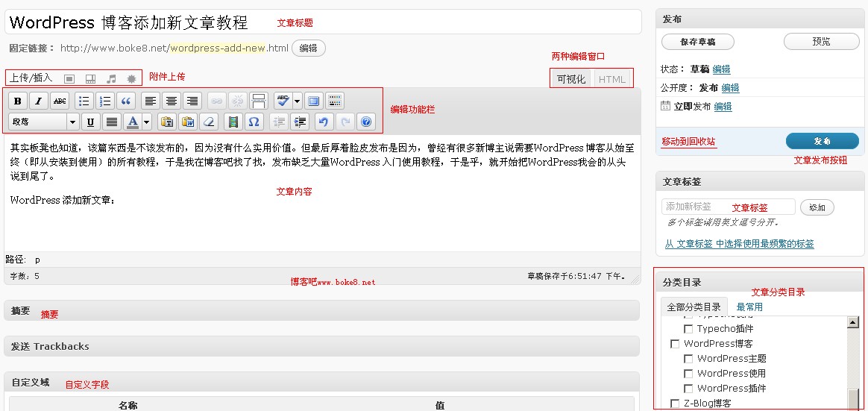
Task: Paste from Word icon
Action: coord(187,122)
